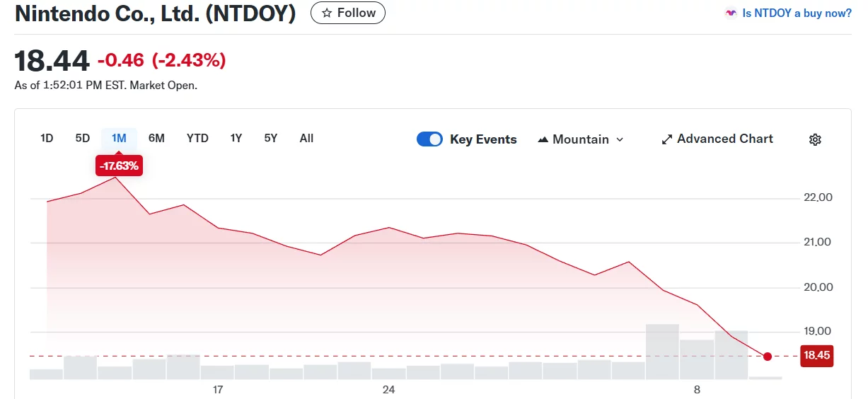Choose the YTD time range
Viewport: 868px width, 399px height.
click(197, 139)
